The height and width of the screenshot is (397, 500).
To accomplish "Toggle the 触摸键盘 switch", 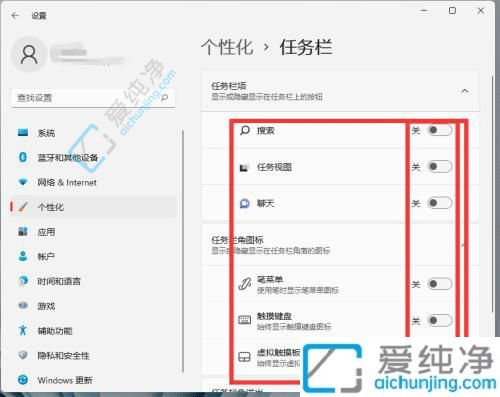I will 440,321.
